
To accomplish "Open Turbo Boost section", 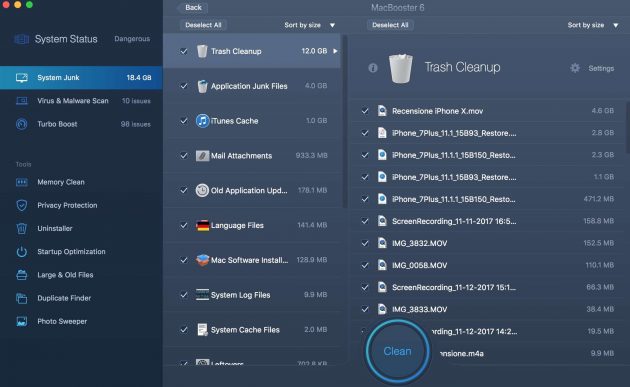I will 81,124.
